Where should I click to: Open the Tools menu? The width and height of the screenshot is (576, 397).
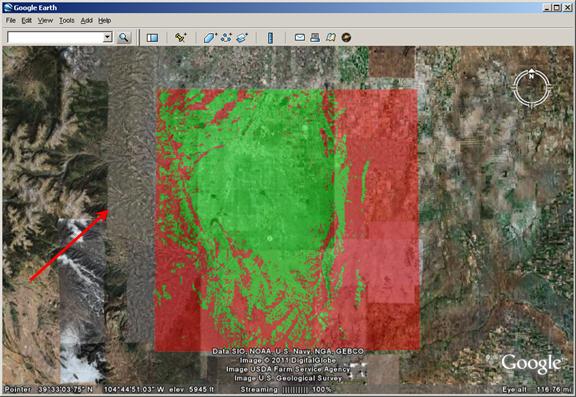pyautogui.click(x=66, y=21)
